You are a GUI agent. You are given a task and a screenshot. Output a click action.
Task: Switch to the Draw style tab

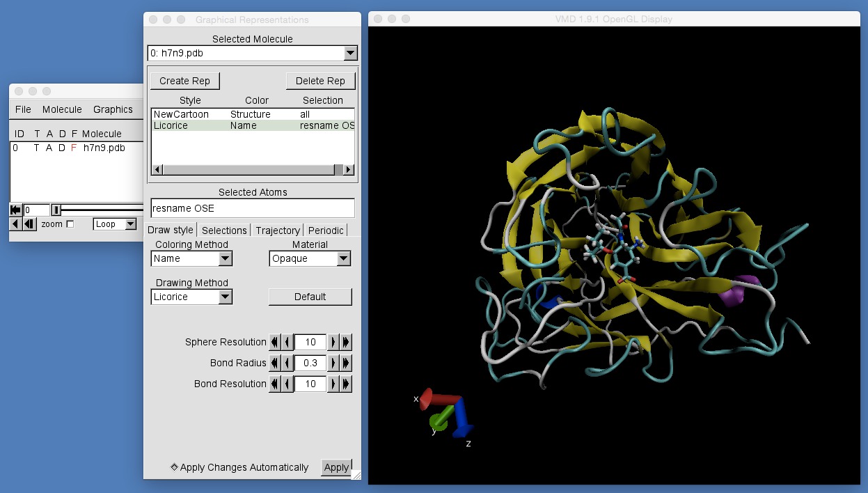pyautogui.click(x=171, y=230)
